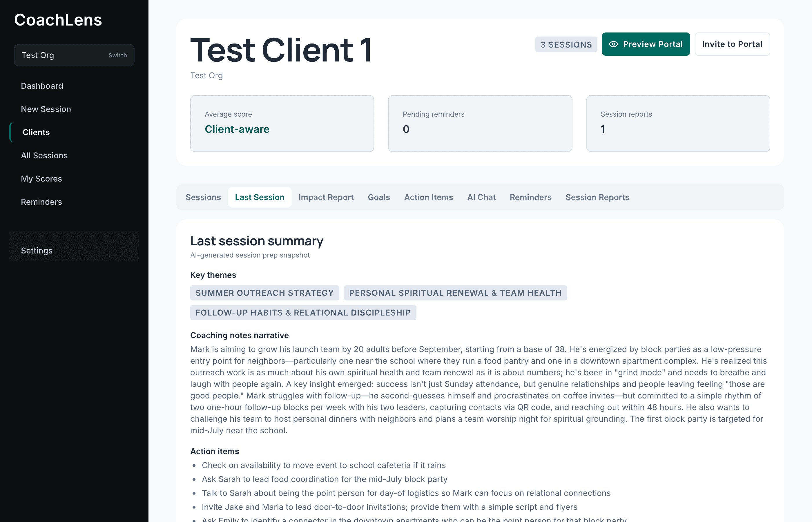This screenshot has width=812, height=522.
Task: Switch organization via the Switch button
Action: coord(118,55)
